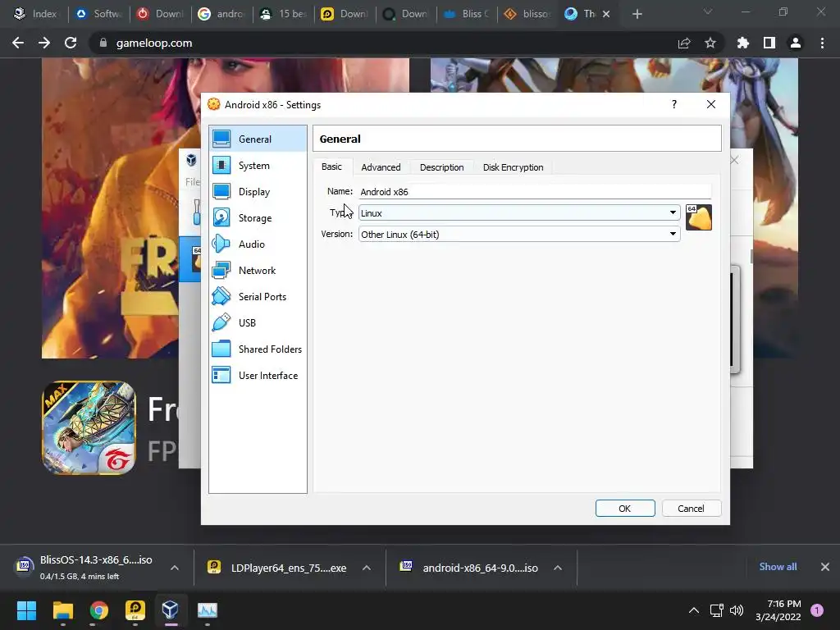Open the Shared Folders settings category

tap(258, 349)
